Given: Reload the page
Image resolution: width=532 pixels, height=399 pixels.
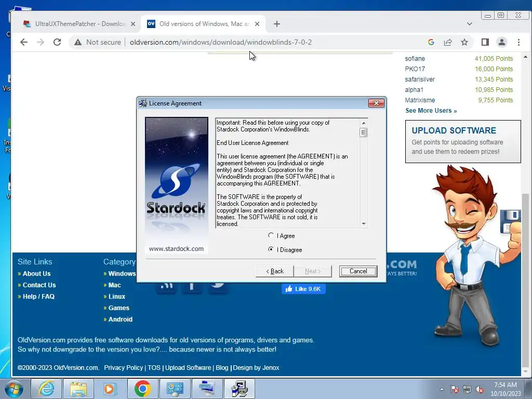Looking at the screenshot, I should [57, 42].
